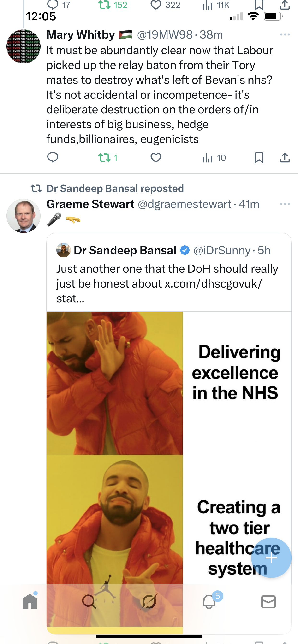The height and width of the screenshot is (644, 298).
Task: Open Direct Messages envelope
Action: [268, 602]
